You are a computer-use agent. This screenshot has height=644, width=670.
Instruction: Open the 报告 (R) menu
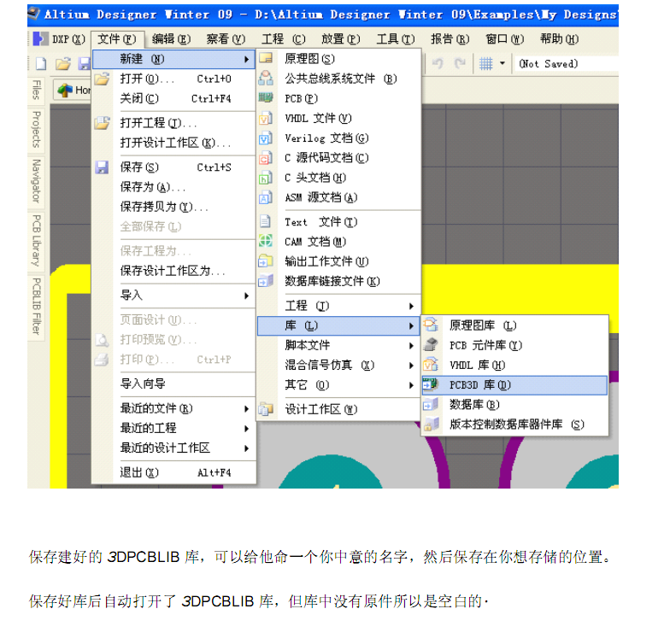click(450, 39)
